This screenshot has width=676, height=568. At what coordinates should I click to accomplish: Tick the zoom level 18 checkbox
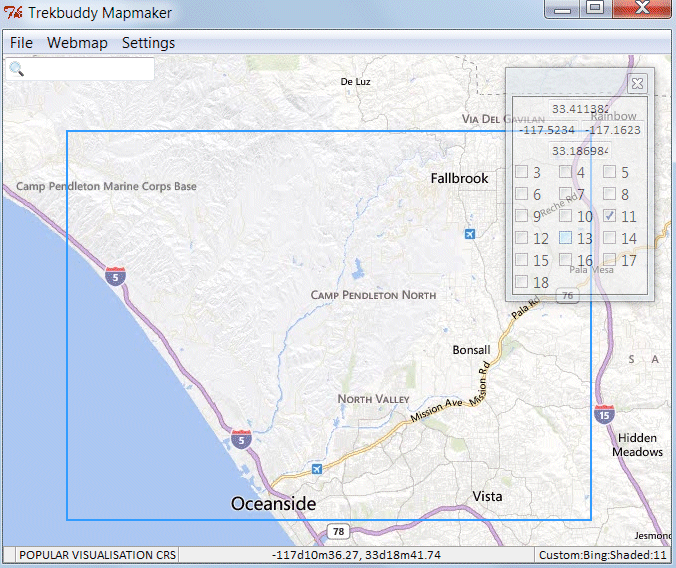pos(521,282)
